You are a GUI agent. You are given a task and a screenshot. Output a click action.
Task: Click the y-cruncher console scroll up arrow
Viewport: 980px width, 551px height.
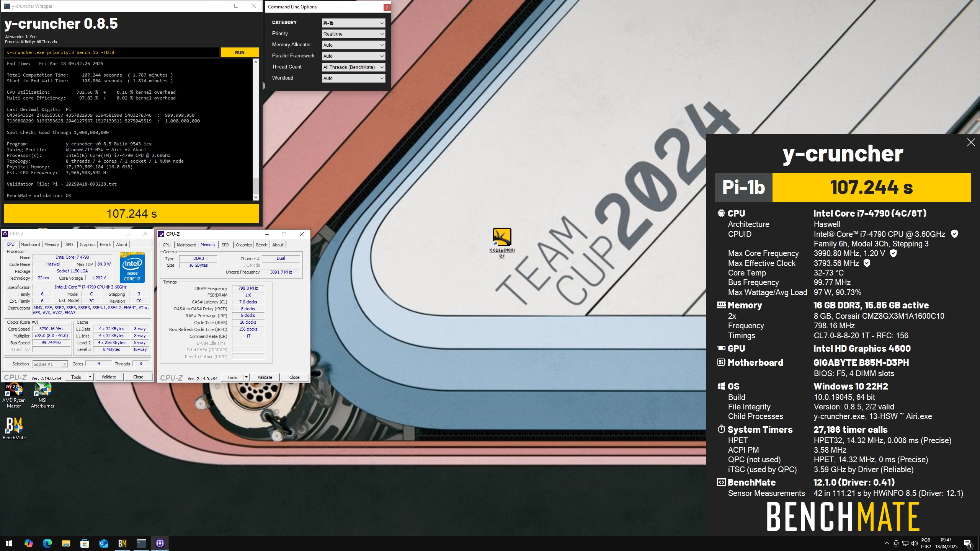(256, 62)
